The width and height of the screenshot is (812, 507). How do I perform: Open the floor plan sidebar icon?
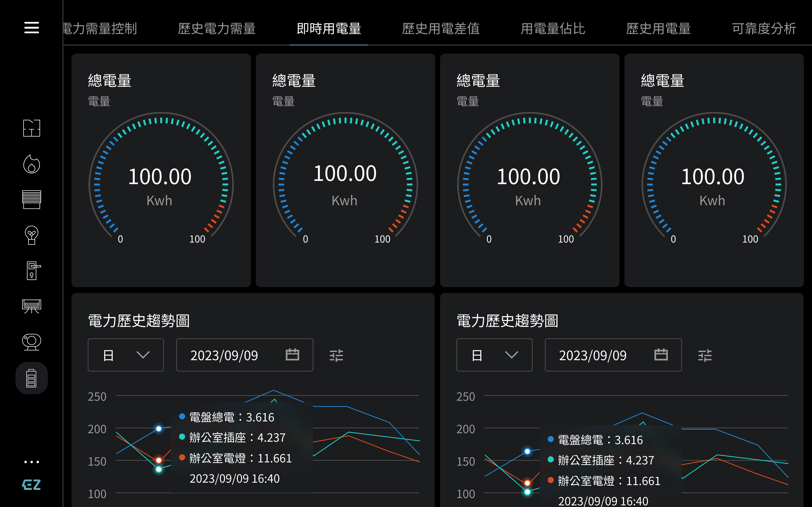click(31, 128)
